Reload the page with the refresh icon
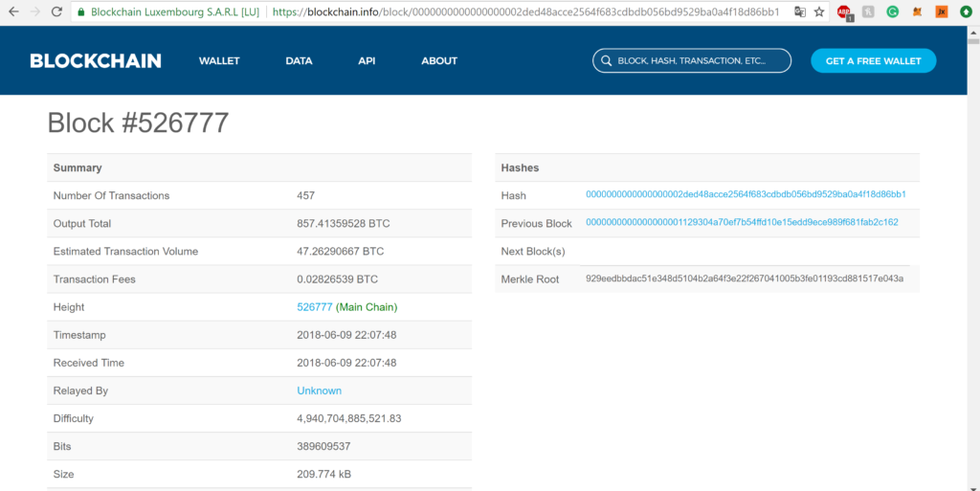This screenshot has width=980, height=491. (56, 12)
